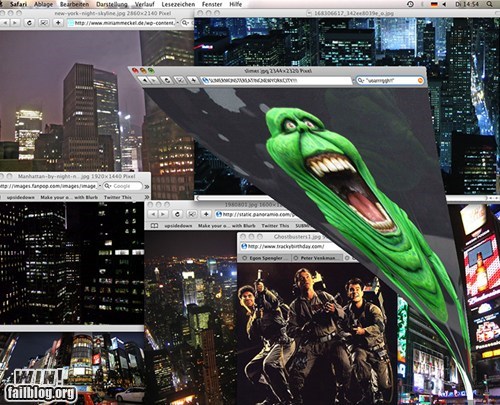Open search magnifier dropdown in slimer.jpg window
This screenshot has width=500, height=405.
[x=361, y=80]
